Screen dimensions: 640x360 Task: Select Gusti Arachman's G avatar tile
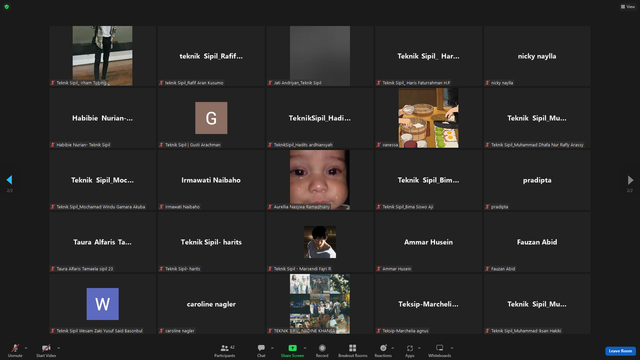coord(211,118)
